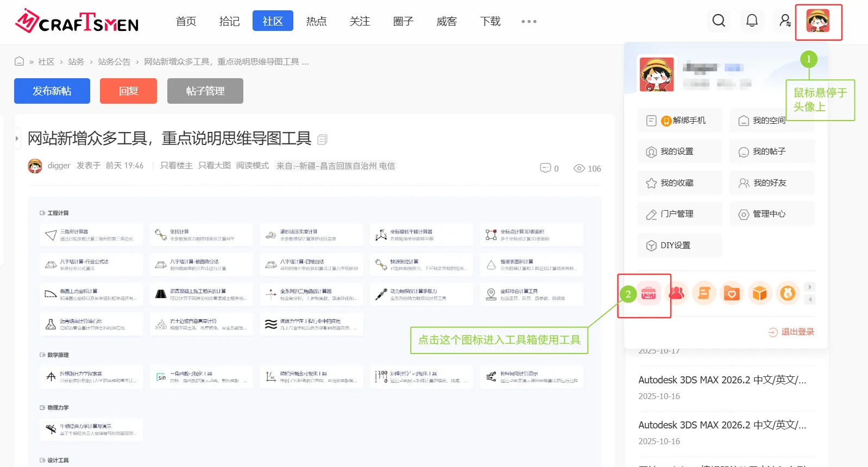Screen dimensions: 868x467
Task: Click the 退出登录 logout link
Action: (791, 332)
